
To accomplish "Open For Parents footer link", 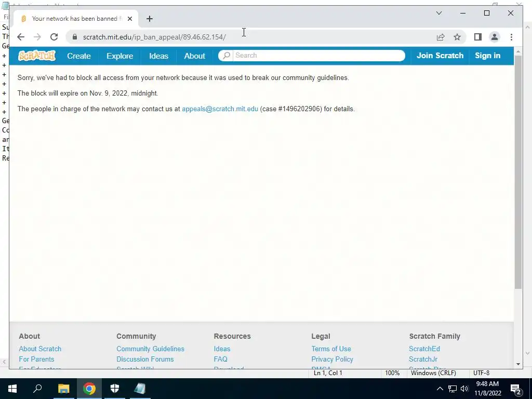I will (x=36, y=359).
